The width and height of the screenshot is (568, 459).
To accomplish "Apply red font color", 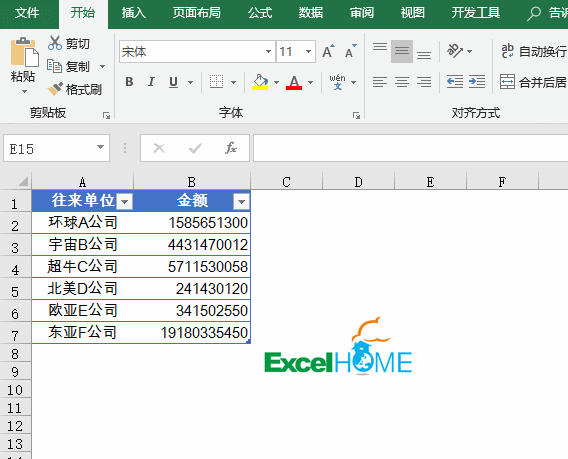I will [294, 82].
